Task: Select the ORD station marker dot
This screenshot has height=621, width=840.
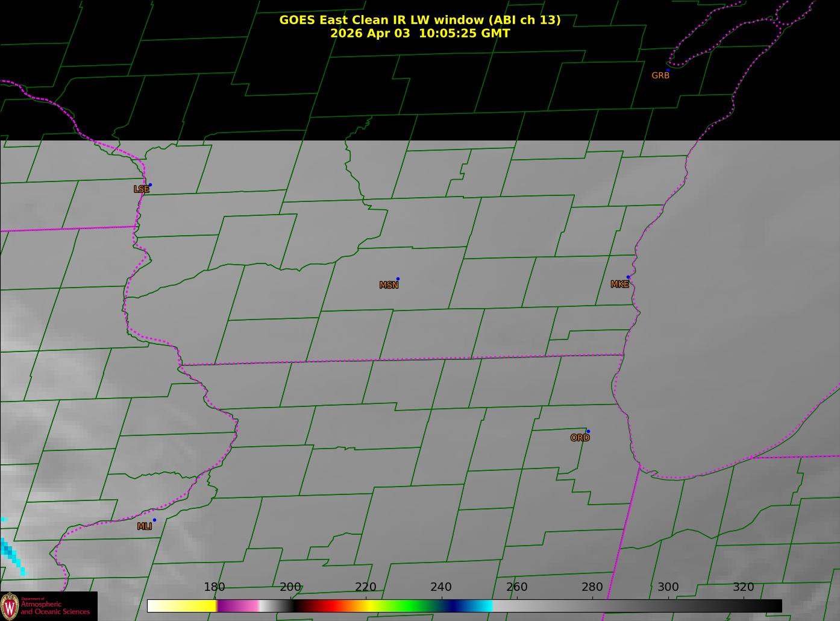Action: tap(588, 432)
